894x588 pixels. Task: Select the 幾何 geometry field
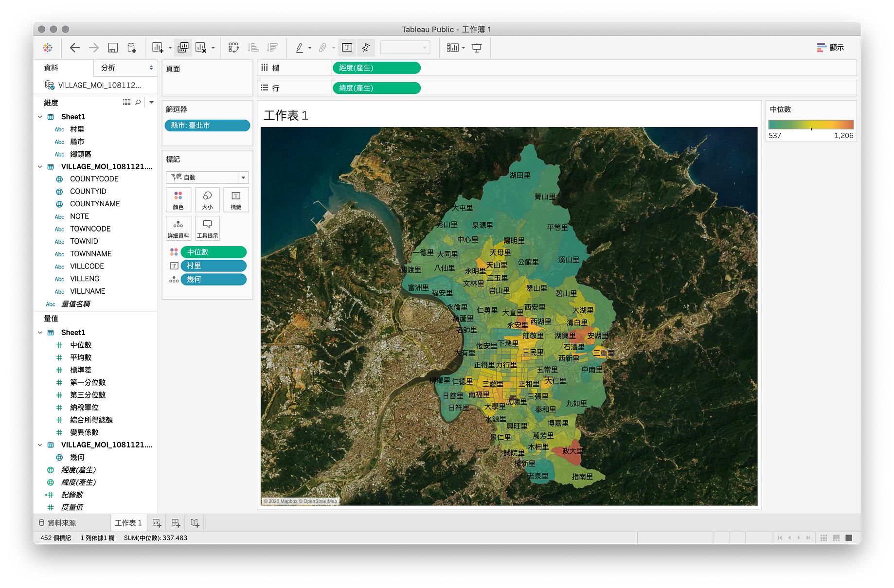point(77,457)
